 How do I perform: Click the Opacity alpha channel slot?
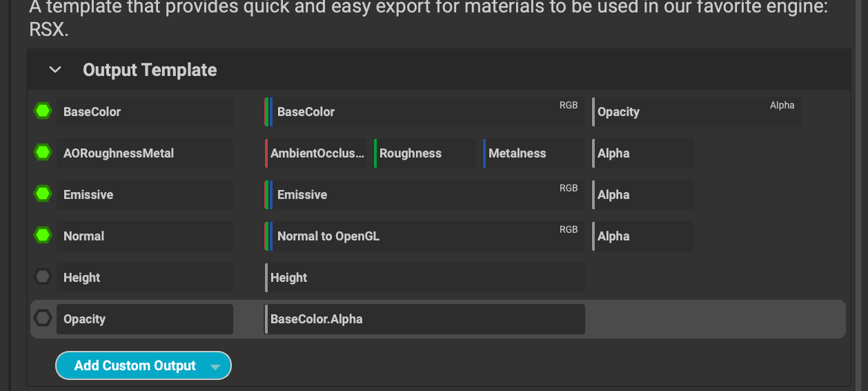tap(696, 112)
